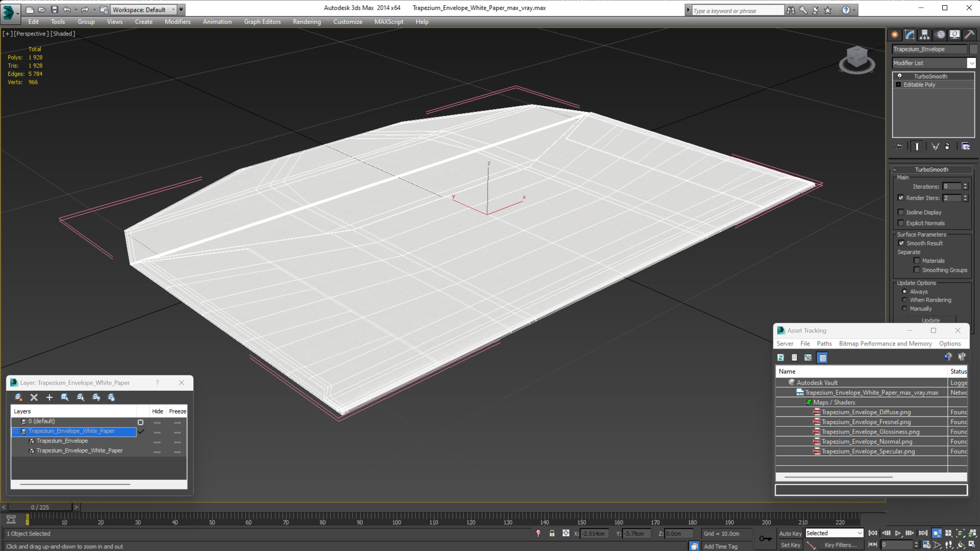Click the Open File icon
Image resolution: width=980 pixels, height=551 pixels.
click(42, 10)
